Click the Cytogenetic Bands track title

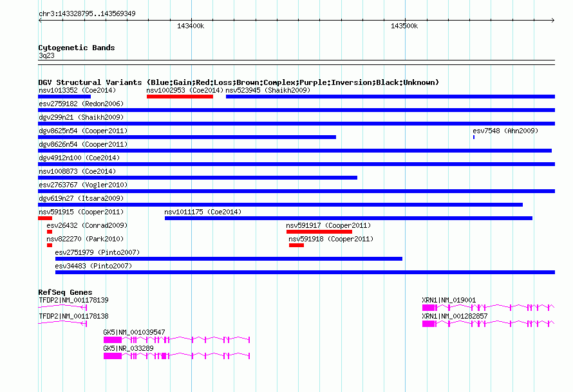coord(77,48)
